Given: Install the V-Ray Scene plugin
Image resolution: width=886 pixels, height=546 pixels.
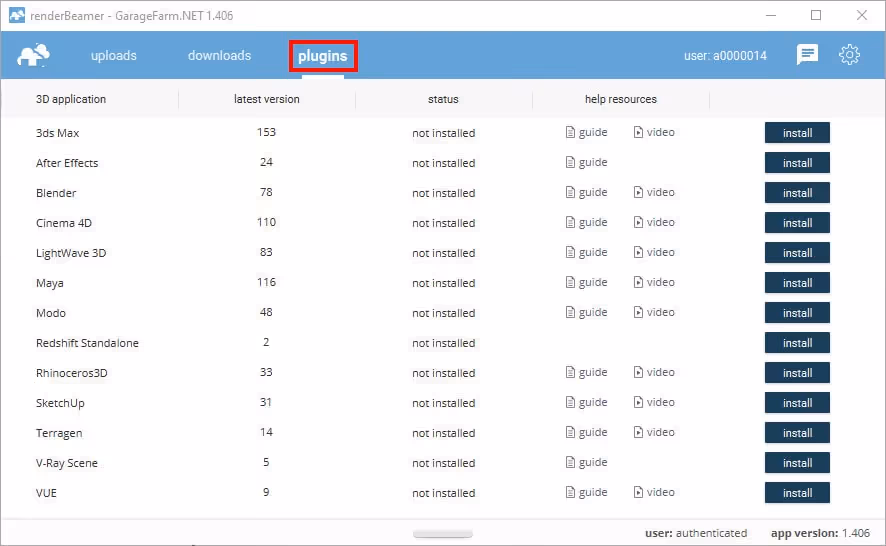Looking at the screenshot, I should pos(797,462).
